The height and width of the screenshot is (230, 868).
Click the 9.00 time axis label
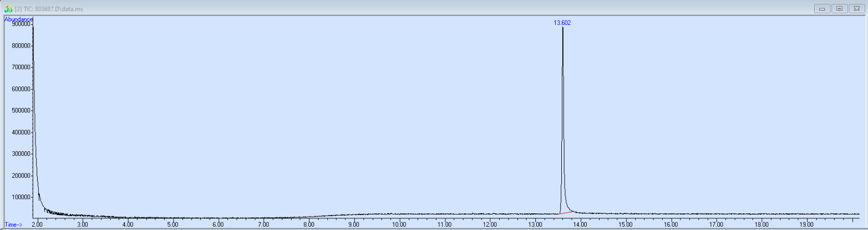pos(354,224)
